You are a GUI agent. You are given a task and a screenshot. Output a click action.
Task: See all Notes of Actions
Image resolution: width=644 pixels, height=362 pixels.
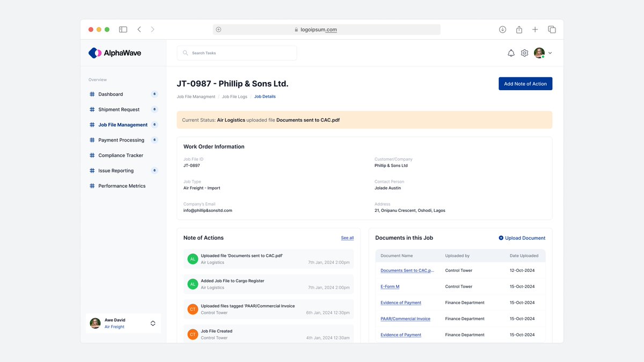tap(347, 237)
